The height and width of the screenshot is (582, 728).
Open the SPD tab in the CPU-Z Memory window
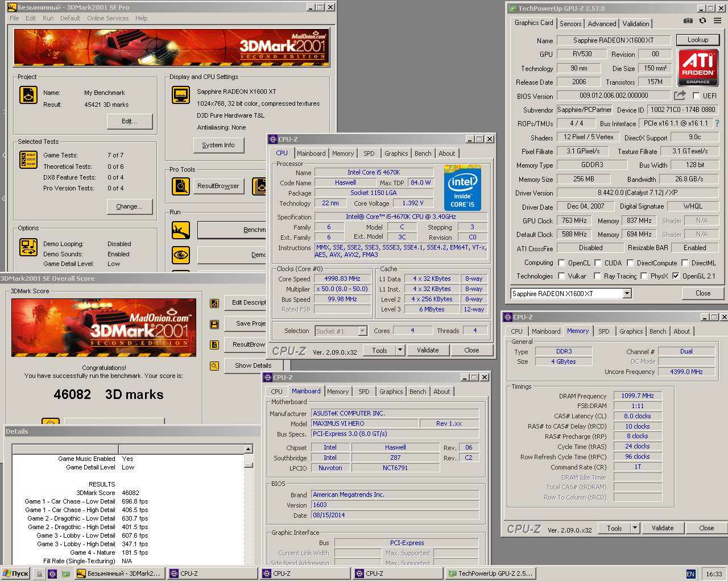603,331
